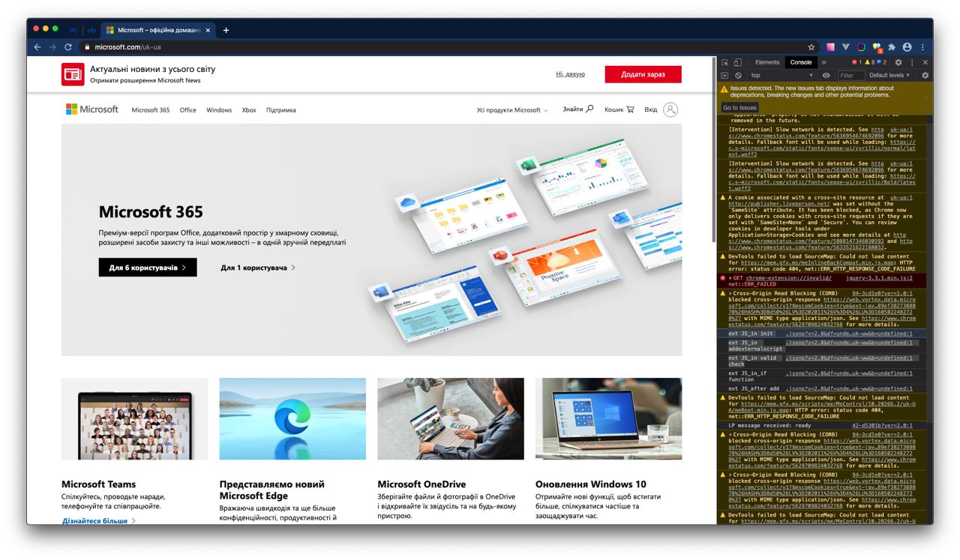Toggle the device toolbar in DevTools
The height and width of the screenshot is (560, 960).
point(738,63)
